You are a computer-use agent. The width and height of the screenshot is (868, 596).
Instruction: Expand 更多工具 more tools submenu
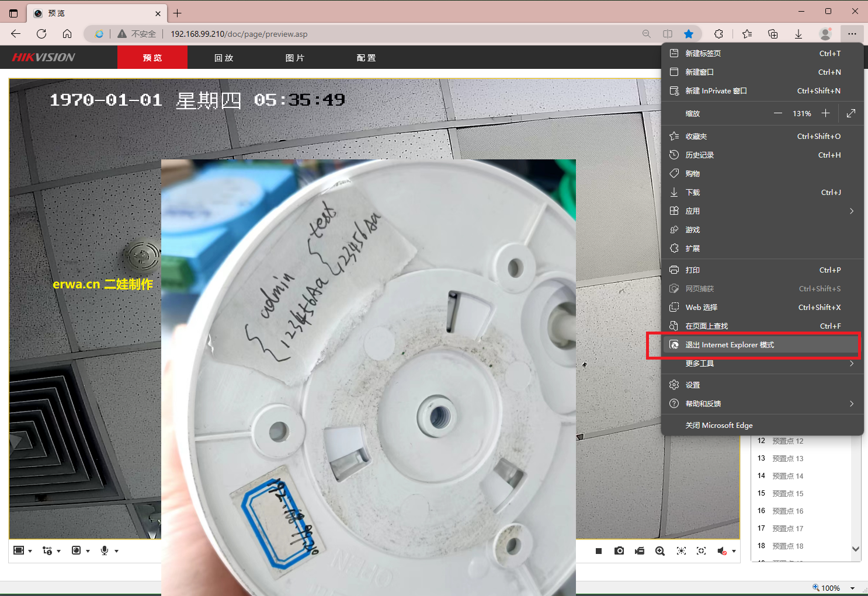point(762,363)
